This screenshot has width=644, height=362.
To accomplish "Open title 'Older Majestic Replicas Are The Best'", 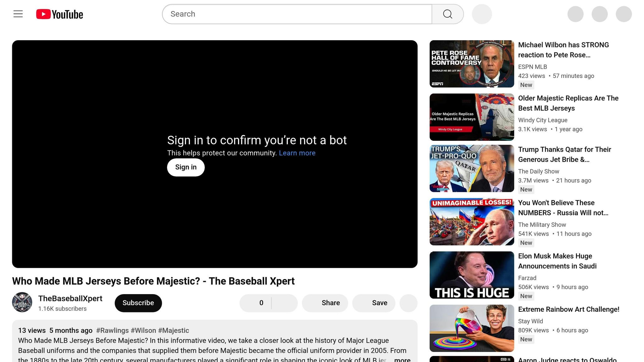I will 568,103.
